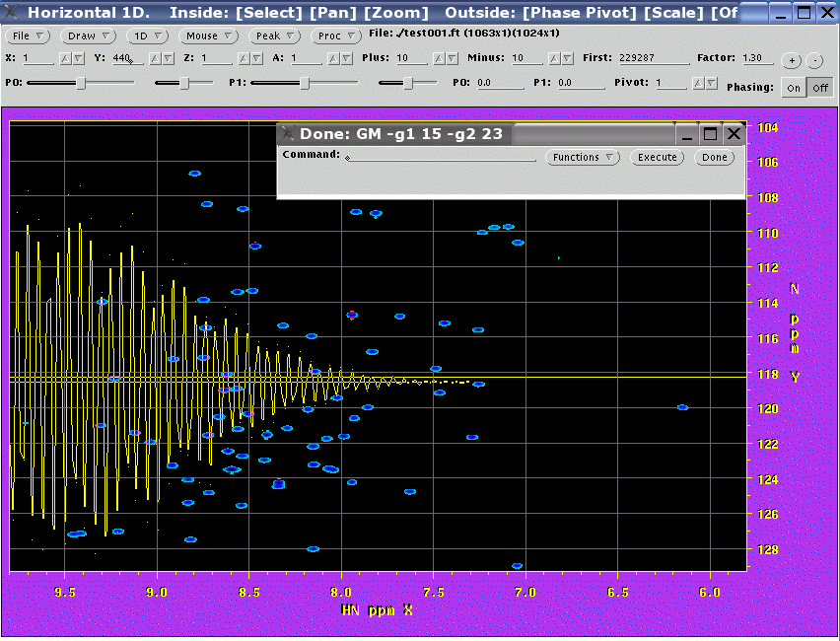840x641 pixels.
Task: Open the Draw menu
Action: point(89,36)
